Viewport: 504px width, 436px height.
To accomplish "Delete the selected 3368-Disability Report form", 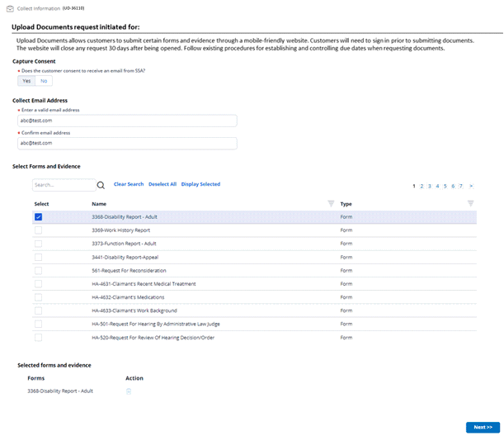I will click(x=129, y=391).
